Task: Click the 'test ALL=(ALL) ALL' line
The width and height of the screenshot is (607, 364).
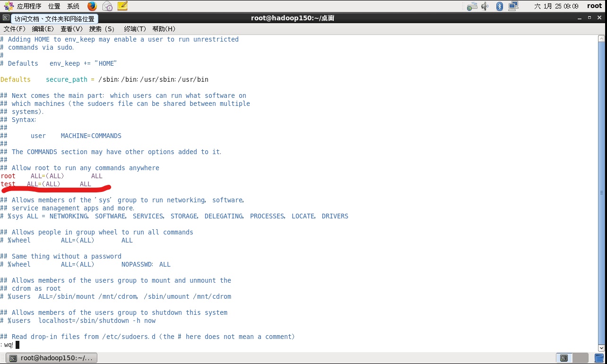Action: pos(45,184)
